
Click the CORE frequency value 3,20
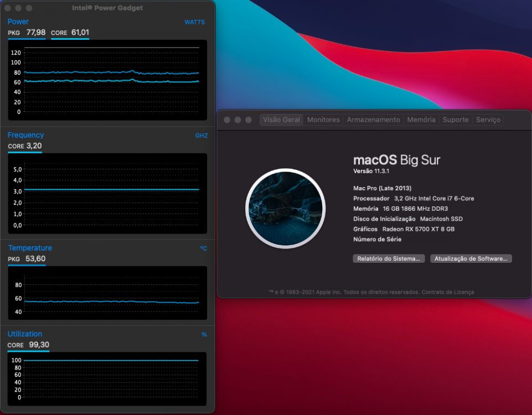coord(34,146)
